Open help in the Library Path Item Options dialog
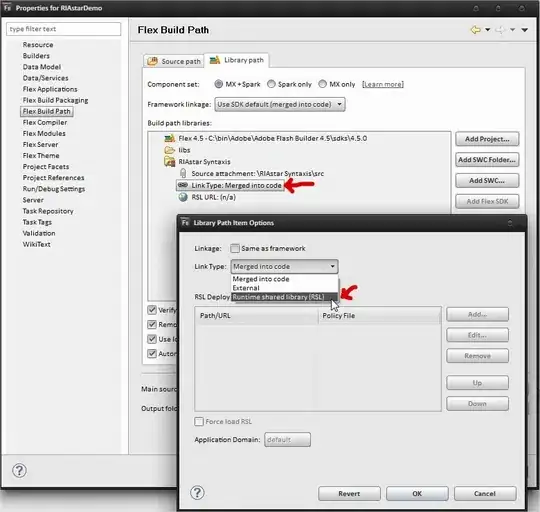 (x=197, y=493)
